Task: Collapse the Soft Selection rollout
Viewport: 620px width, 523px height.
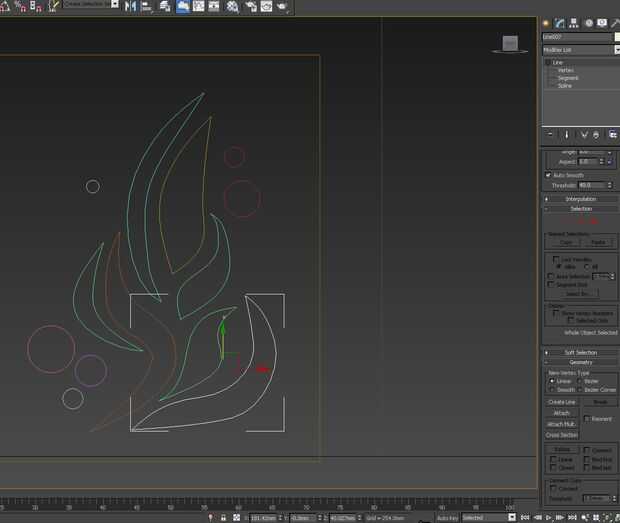Action: pos(580,352)
